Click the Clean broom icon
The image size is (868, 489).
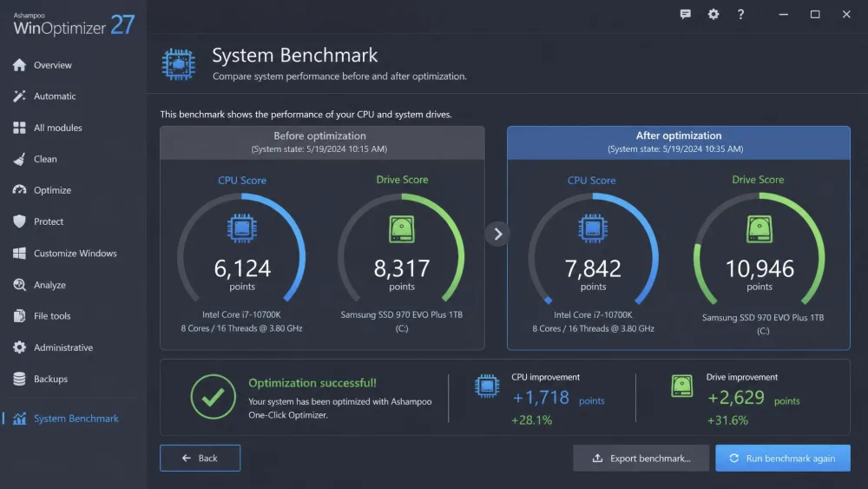click(x=19, y=159)
